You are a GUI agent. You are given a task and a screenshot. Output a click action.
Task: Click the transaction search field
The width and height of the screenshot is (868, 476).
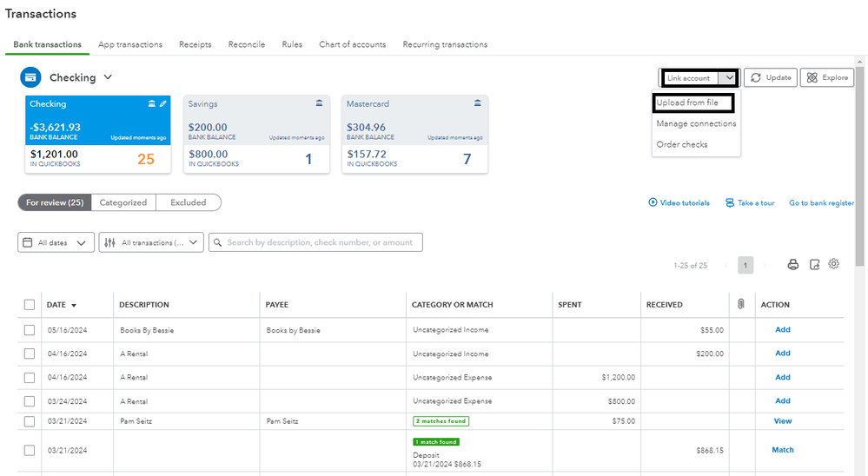tap(319, 242)
